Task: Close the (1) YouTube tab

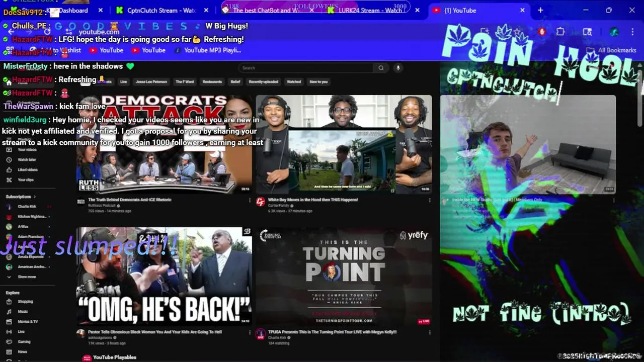Action: (522, 10)
